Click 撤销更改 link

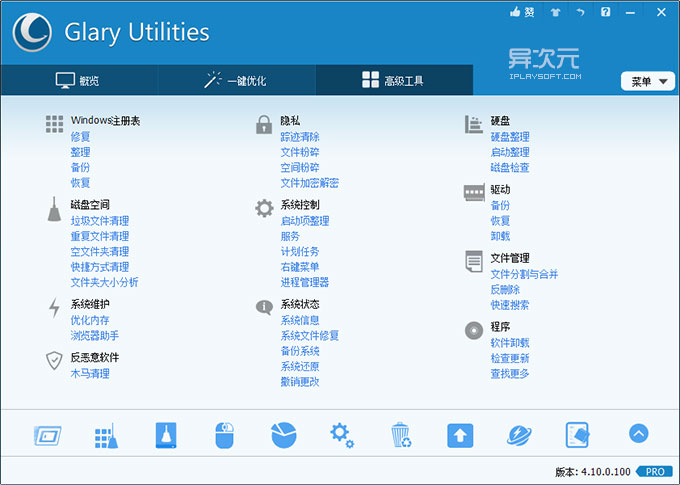300,382
